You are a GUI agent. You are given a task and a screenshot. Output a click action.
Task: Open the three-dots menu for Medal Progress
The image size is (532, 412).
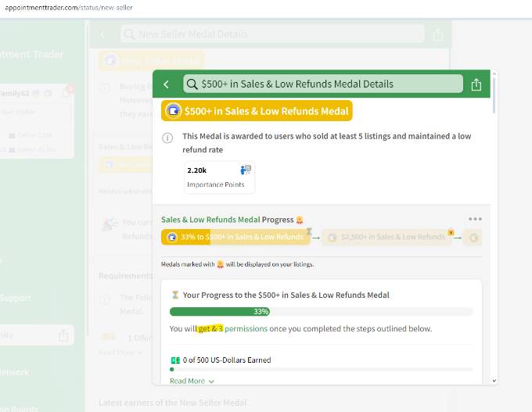(x=475, y=219)
